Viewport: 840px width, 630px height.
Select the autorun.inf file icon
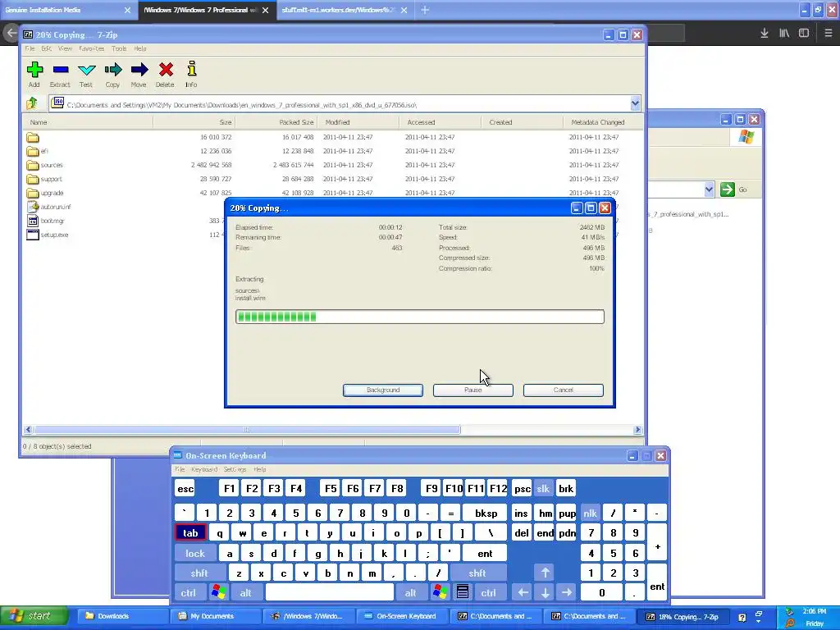tap(33, 207)
